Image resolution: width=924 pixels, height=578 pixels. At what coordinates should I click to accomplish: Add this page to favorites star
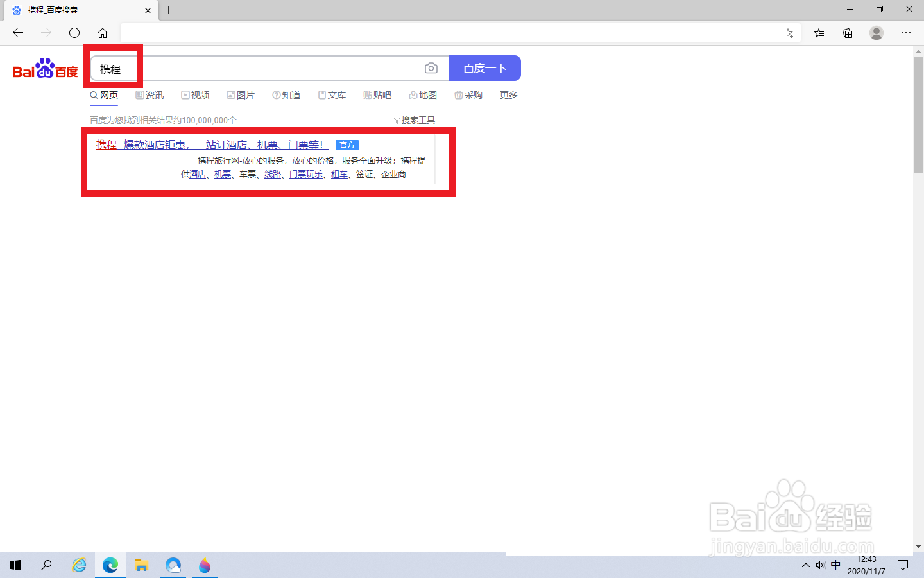pyautogui.click(x=789, y=33)
